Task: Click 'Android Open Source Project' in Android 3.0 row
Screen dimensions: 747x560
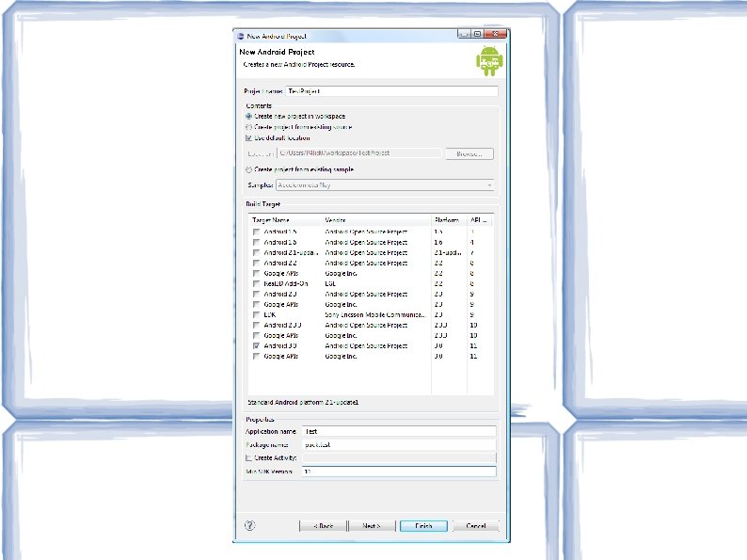Action: coord(366,346)
